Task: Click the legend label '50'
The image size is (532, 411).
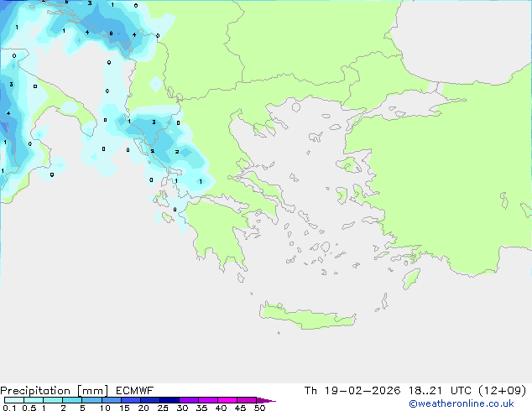Action: coord(259,408)
